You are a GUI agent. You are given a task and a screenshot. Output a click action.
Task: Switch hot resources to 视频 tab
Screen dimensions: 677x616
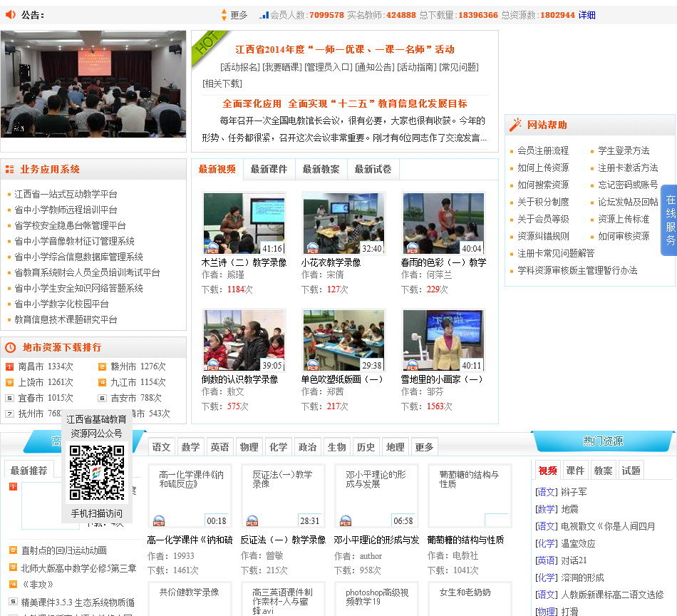(x=547, y=471)
